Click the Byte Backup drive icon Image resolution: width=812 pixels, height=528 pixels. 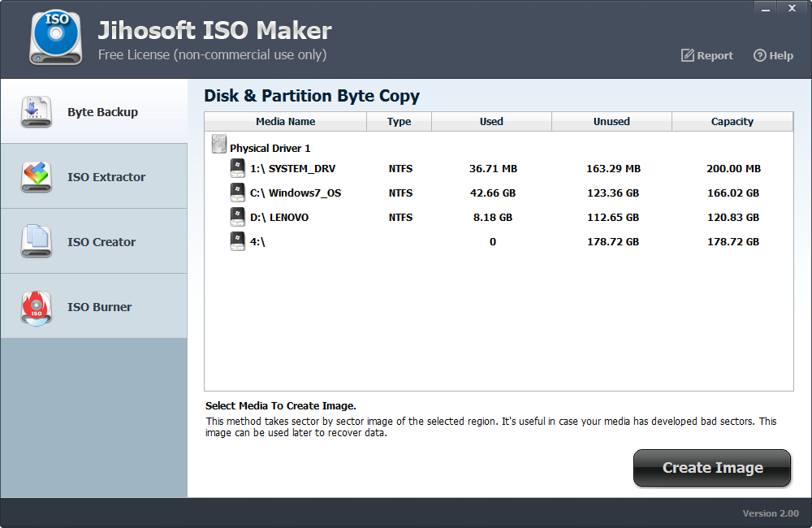point(37,112)
